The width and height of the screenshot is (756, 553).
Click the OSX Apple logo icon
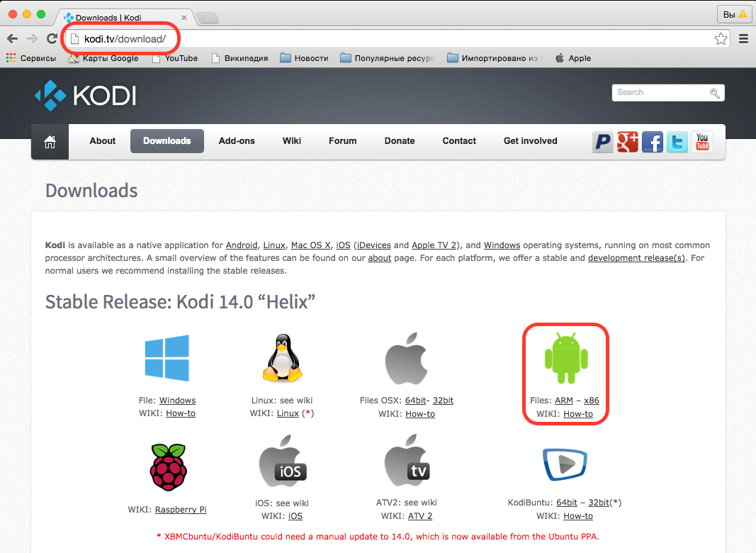click(407, 358)
